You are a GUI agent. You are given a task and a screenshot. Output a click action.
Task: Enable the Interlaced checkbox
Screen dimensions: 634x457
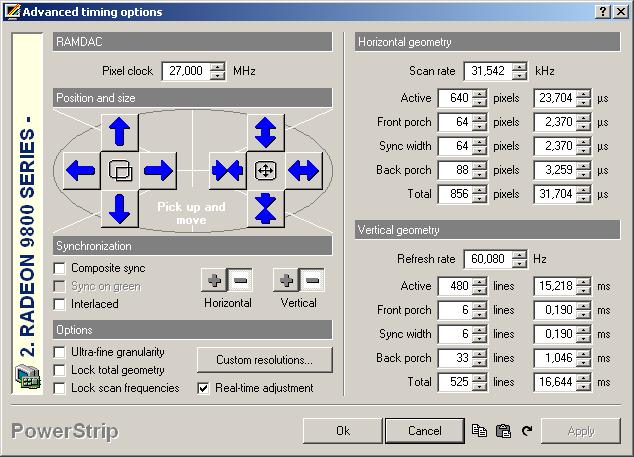(x=59, y=304)
